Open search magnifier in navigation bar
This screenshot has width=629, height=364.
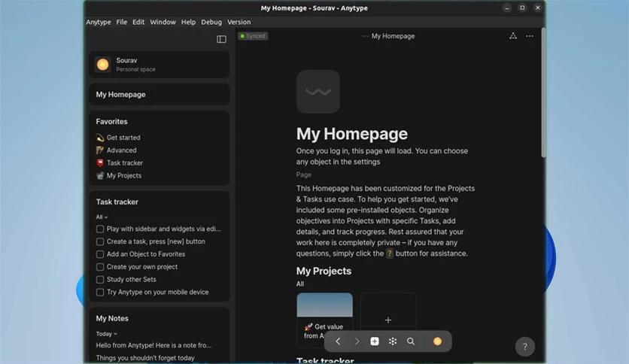(x=411, y=341)
